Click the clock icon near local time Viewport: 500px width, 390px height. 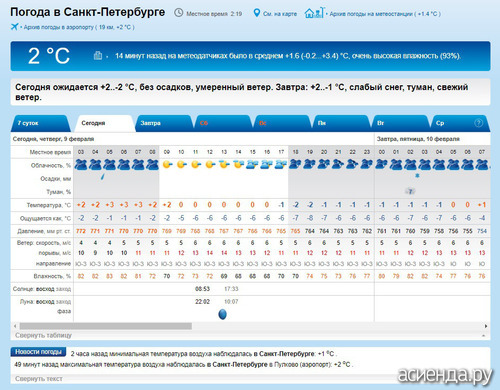point(179,13)
